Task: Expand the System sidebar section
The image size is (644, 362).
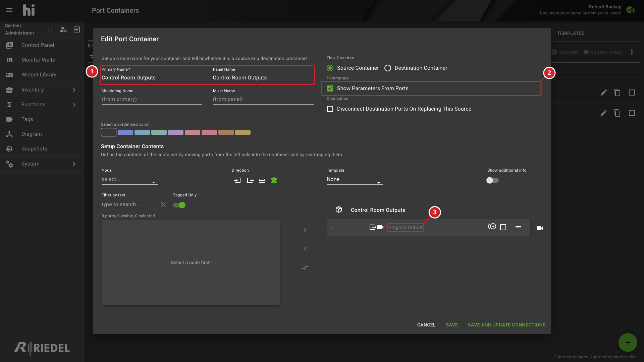Action: (x=42, y=164)
